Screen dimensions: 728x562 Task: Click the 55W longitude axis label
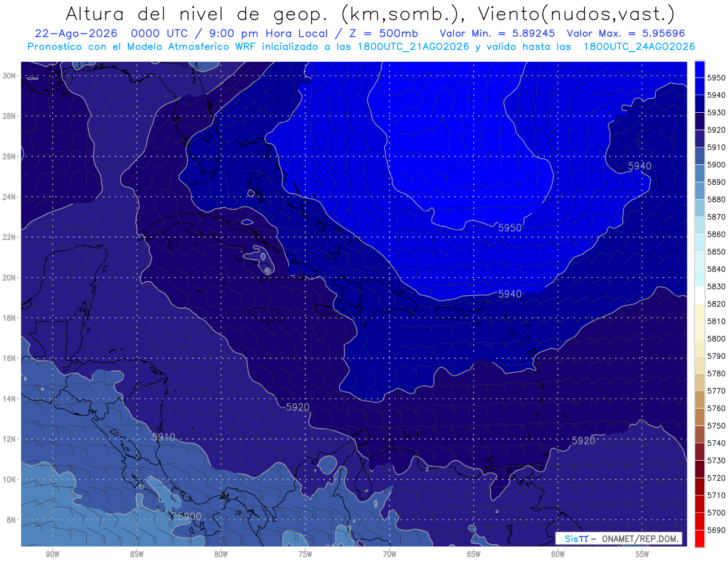click(x=642, y=554)
